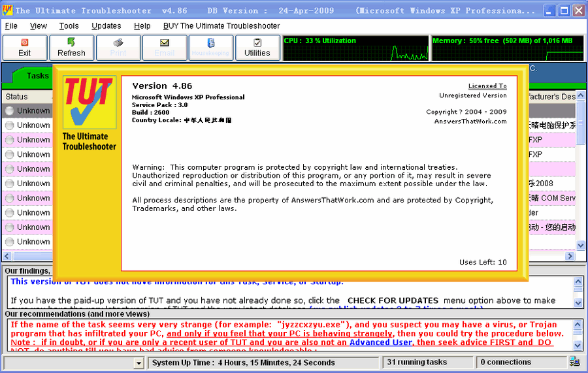Viewport: 588px width, 373px height.
Task: Refresh the task list
Action: coord(72,48)
